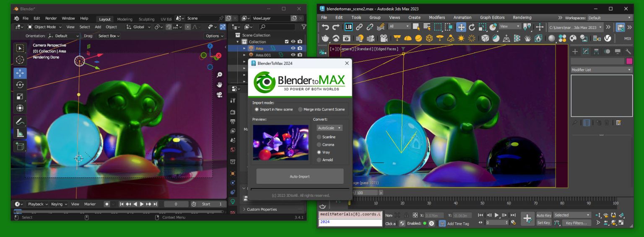This screenshot has width=644, height=237.
Task: Click the camera view icon in Blender viewport
Action: pyautogui.click(x=219, y=95)
